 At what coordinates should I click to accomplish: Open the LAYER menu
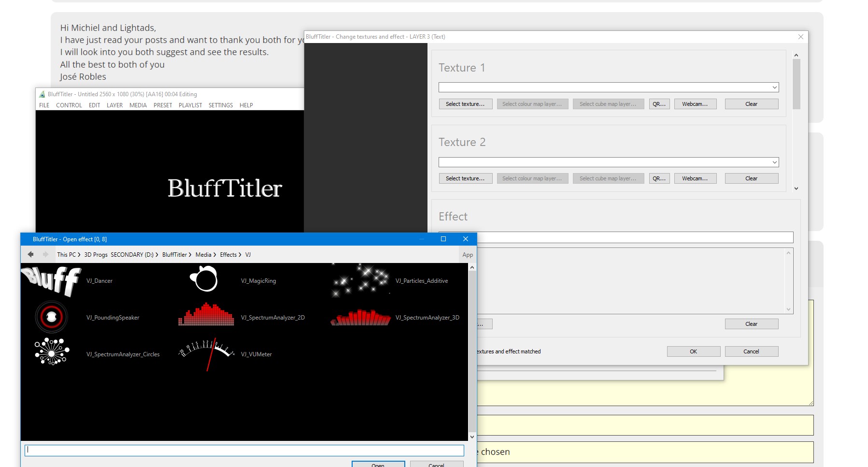(x=114, y=105)
